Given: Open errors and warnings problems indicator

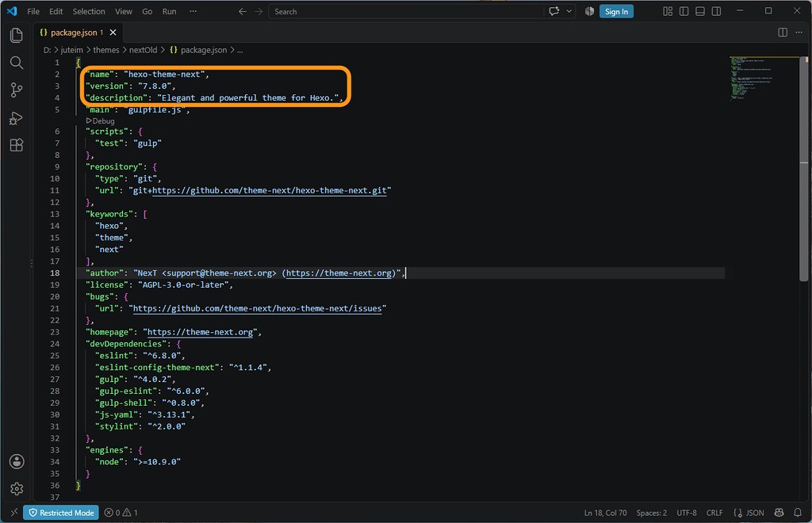Looking at the screenshot, I should 121,513.
